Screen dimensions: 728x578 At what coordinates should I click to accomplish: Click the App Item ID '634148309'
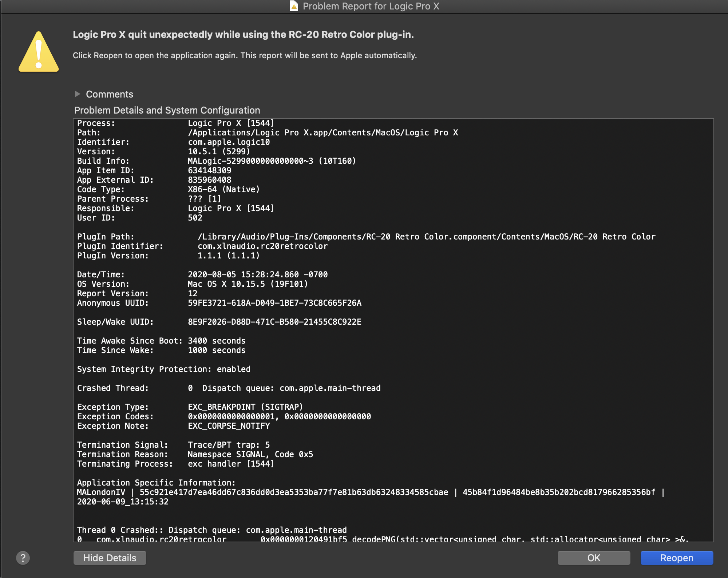(210, 170)
